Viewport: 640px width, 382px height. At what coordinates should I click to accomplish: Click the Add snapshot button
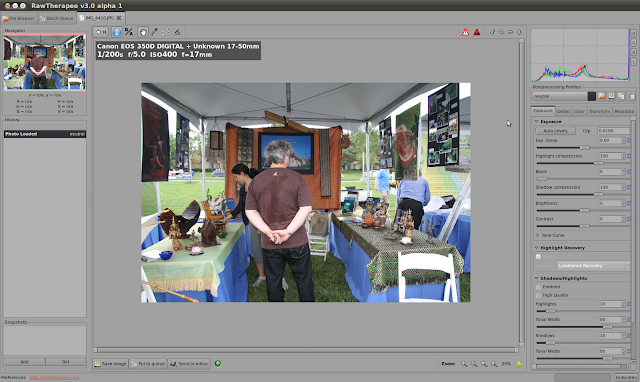click(24, 362)
